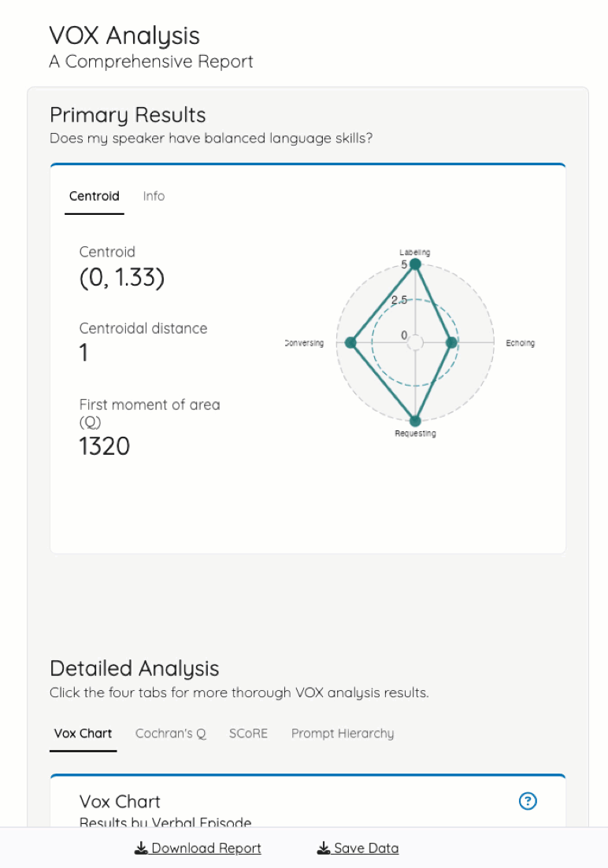Open the Vox Chart help question mark

528,801
